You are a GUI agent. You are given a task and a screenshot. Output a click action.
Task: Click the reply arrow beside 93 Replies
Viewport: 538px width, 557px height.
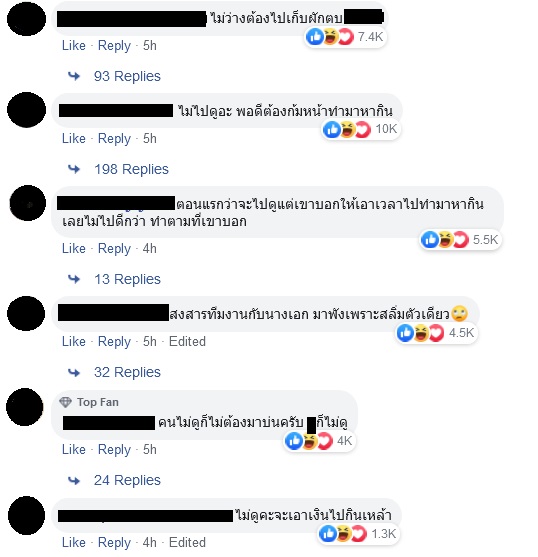pos(74,76)
